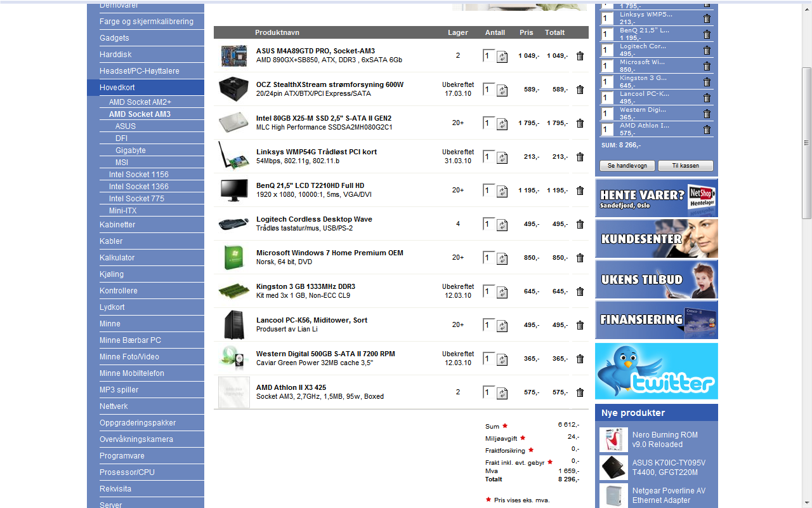Remove AMD Athlon II X3 425 row
The image size is (812, 508).
[580, 392]
